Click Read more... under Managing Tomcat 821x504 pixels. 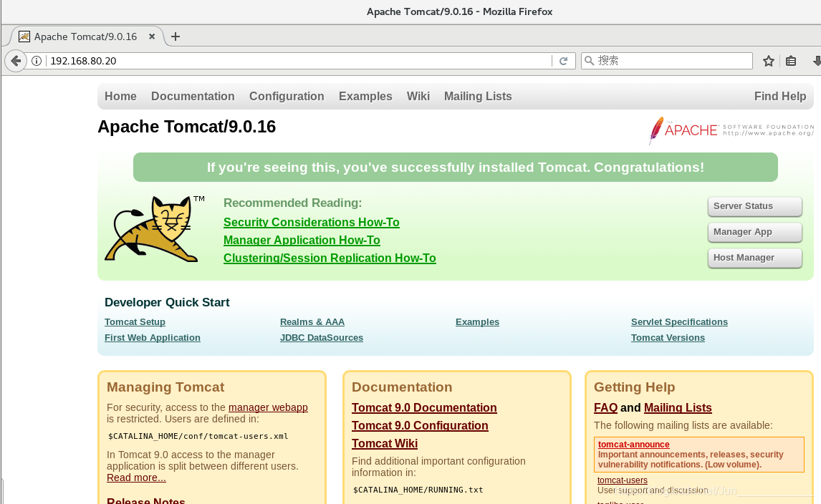(x=136, y=478)
